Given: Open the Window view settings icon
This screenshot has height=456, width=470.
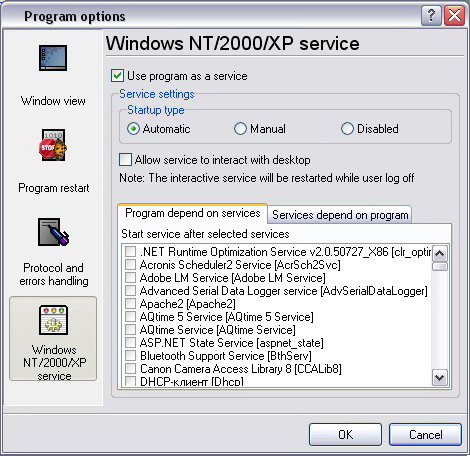Looking at the screenshot, I should [x=53, y=58].
